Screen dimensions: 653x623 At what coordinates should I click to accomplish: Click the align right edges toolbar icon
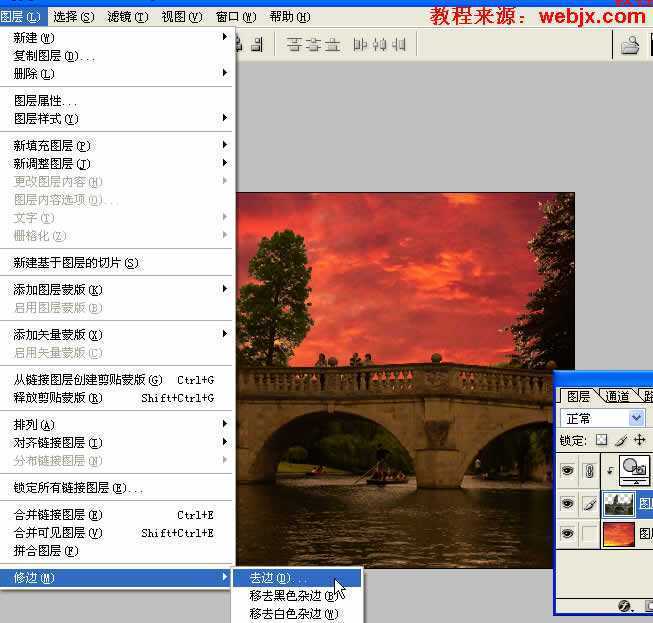pyautogui.click(x=257, y=45)
